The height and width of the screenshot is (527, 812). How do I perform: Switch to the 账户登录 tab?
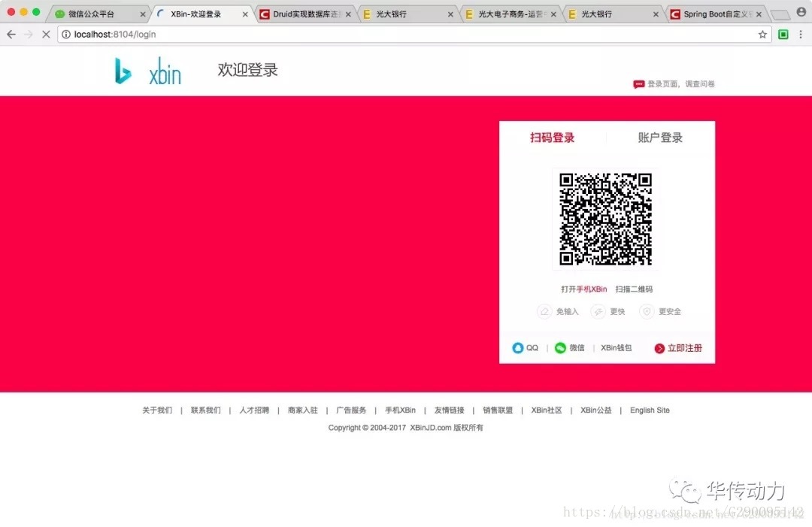660,138
